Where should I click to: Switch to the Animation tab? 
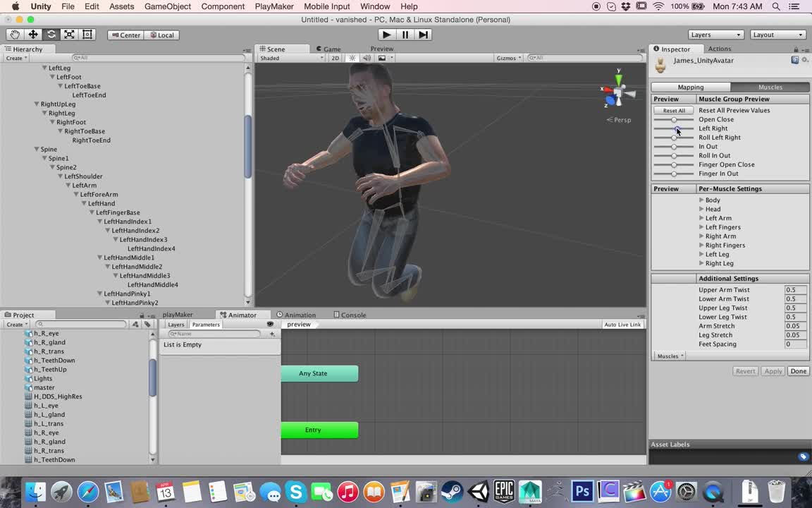[296, 315]
